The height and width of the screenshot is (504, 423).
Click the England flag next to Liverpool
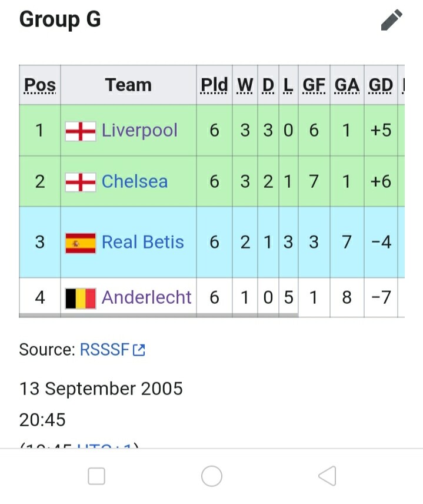tap(80, 131)
